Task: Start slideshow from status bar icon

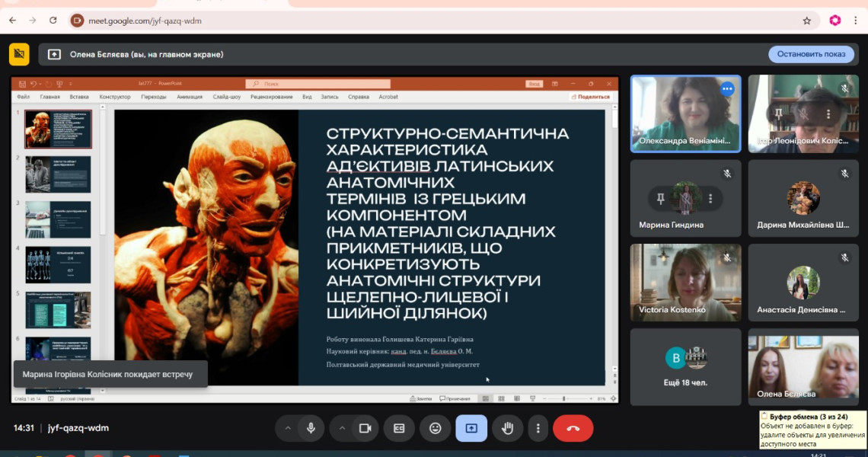Action: click(532, 398)
